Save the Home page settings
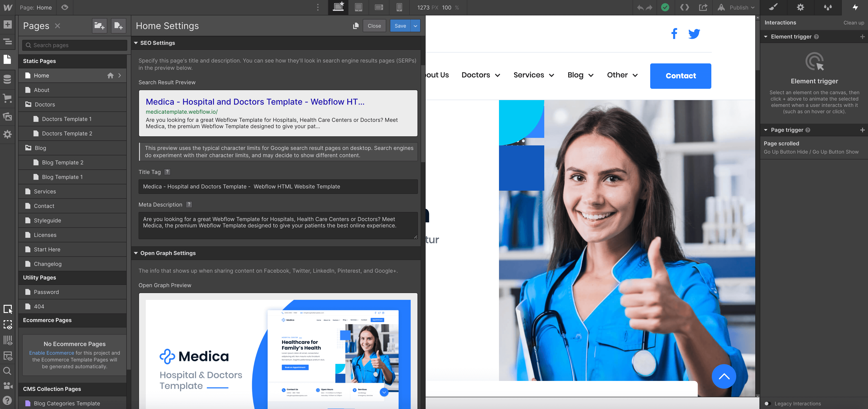The width and height of the screenshot is (868, 409). click(400, 26)
